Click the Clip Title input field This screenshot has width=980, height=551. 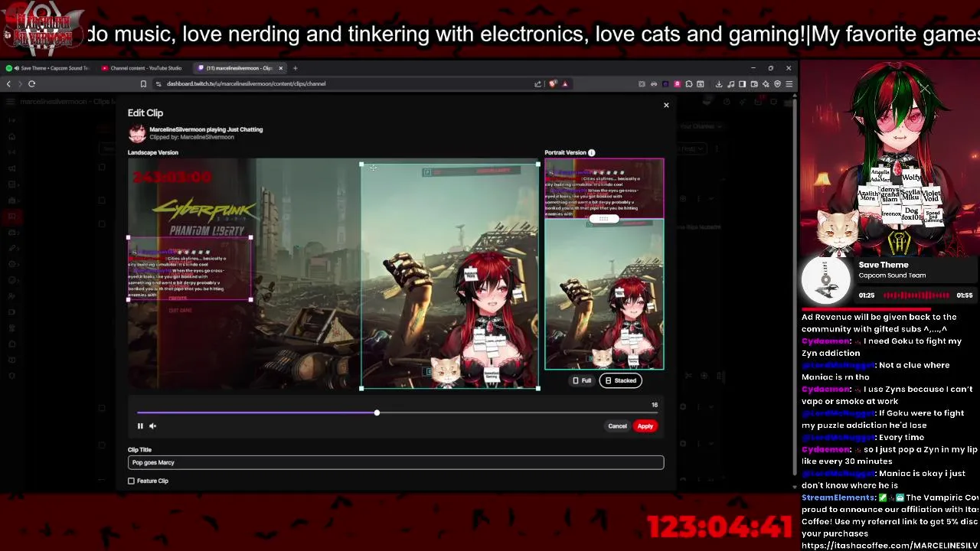[x=396, y=462]
